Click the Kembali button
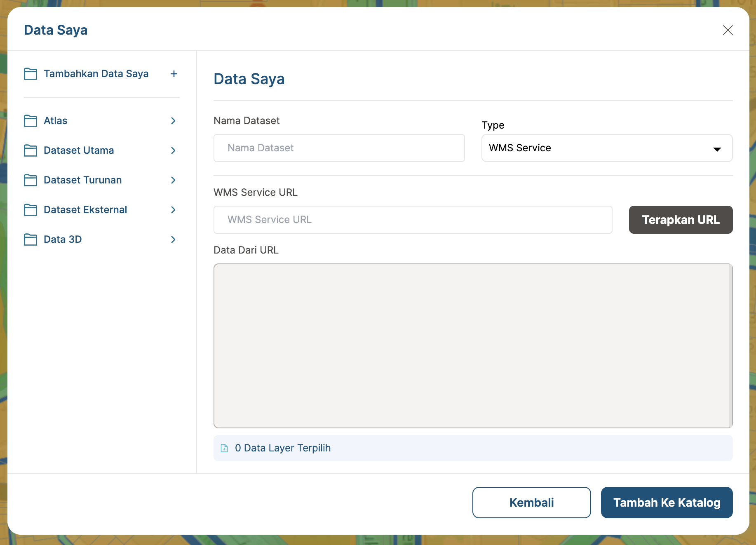756x545 pixels. (x=531, y=503)
